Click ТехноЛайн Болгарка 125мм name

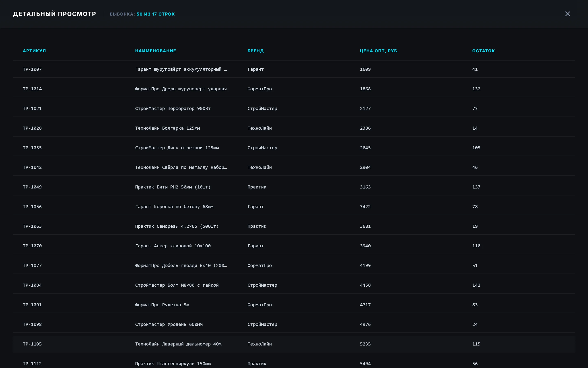[167, 128]
